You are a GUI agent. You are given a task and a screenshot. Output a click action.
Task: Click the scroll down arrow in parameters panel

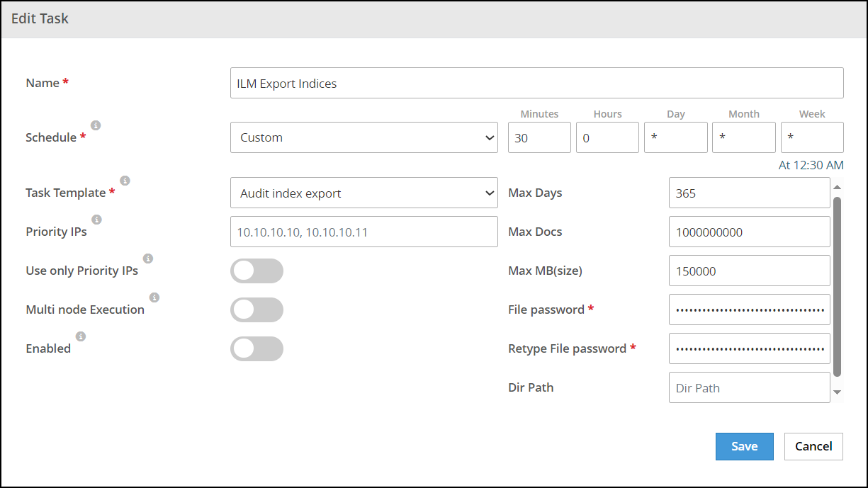[837, 392]
